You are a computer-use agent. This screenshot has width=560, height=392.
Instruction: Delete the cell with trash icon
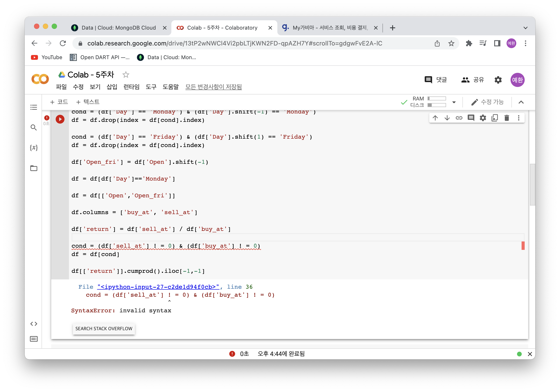(507, 118)
